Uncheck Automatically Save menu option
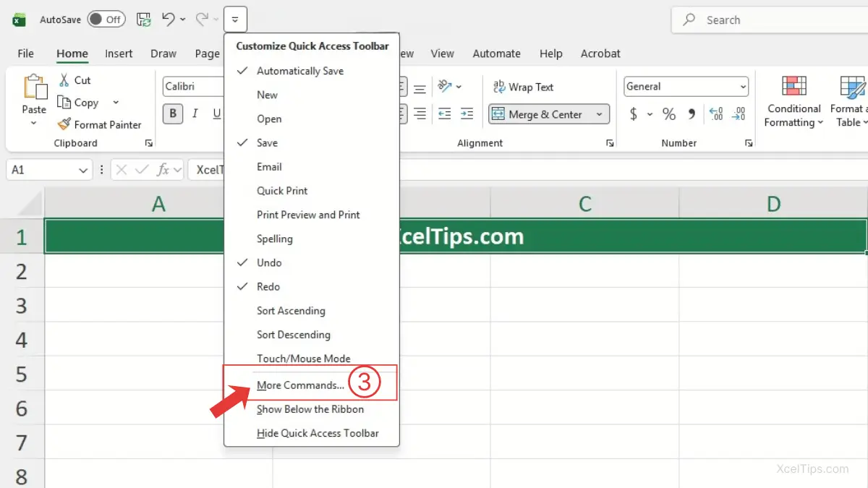Screen dimensions: 868x488 299,71
